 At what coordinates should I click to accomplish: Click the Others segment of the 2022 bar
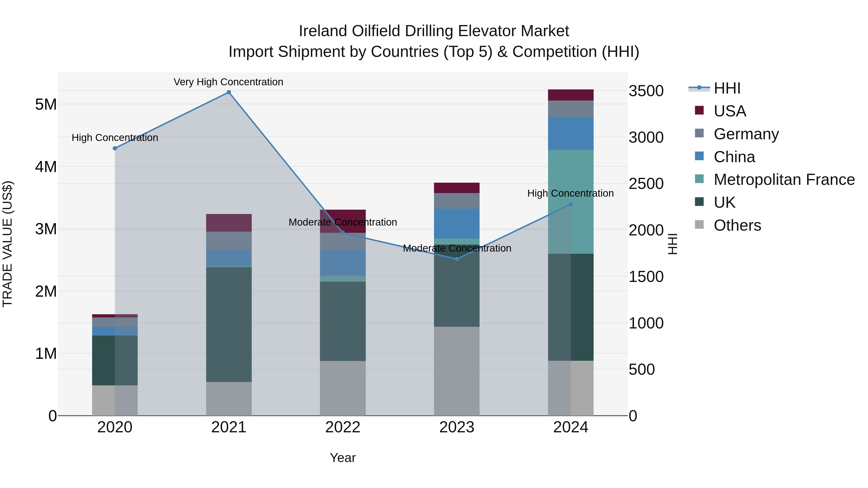343,388
